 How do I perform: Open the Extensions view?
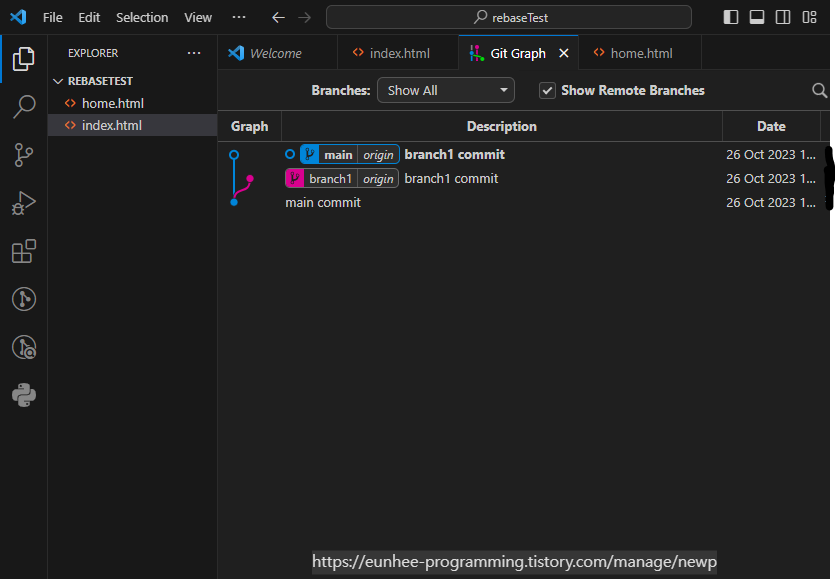click(23, 251)
